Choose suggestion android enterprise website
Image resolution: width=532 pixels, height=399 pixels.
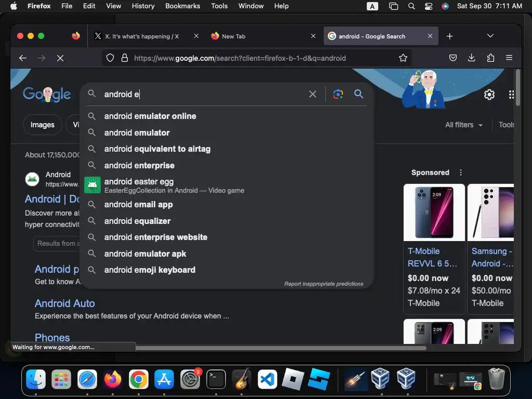tap(227, 237)
